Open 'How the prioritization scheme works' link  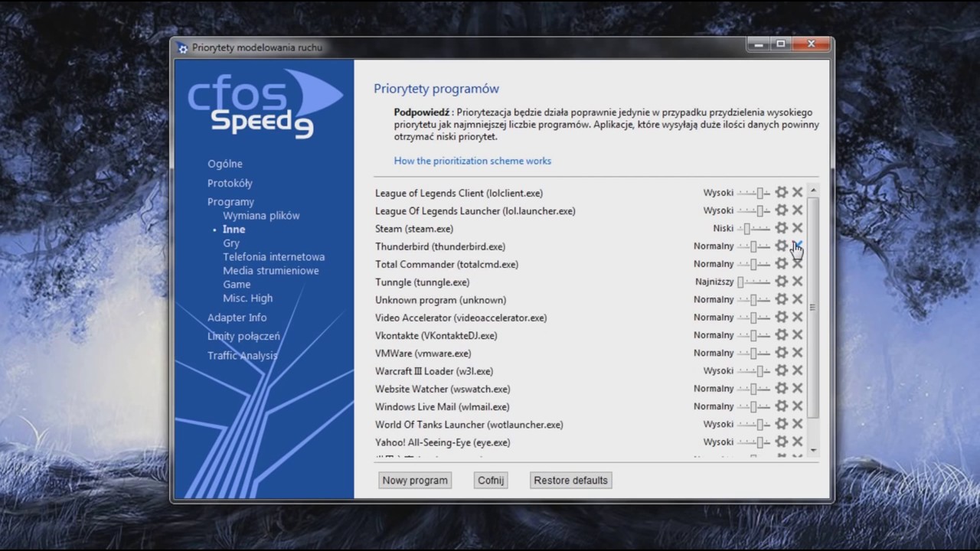pos(472,161)
